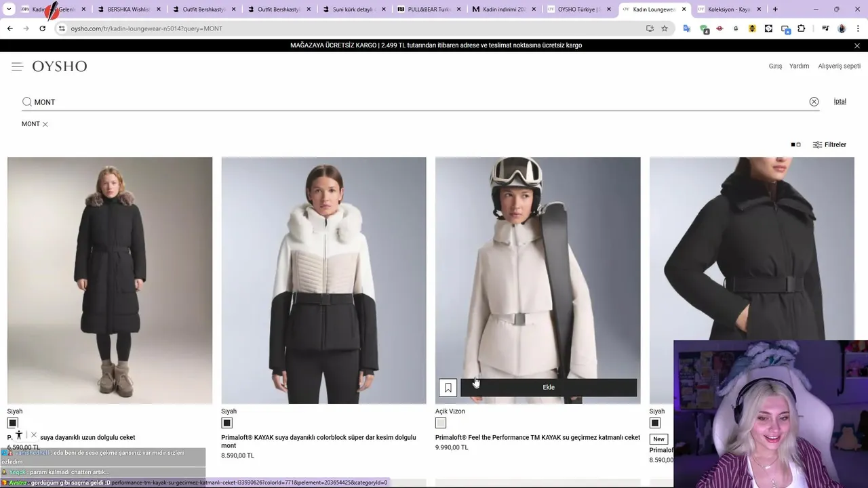Toggle the product grid view layout
This screenshot has height=488, width=868.
coord(796,144)
